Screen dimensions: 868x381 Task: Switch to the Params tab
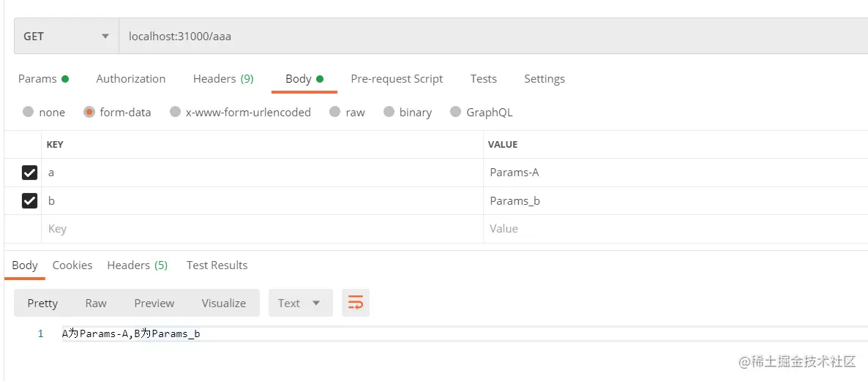click(x=43, y=79)
